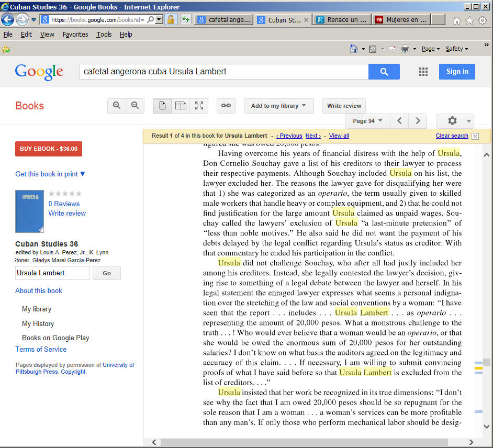Click the Google search input field
The width and height of the screenshot is (493, 448).
pyautogui.click(x=223, y=72)
